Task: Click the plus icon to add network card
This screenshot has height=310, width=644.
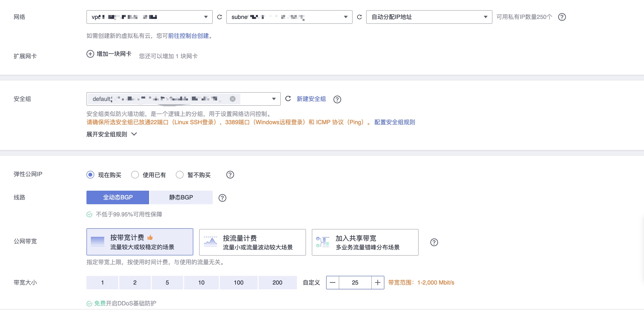Action: tap(90, 54)
